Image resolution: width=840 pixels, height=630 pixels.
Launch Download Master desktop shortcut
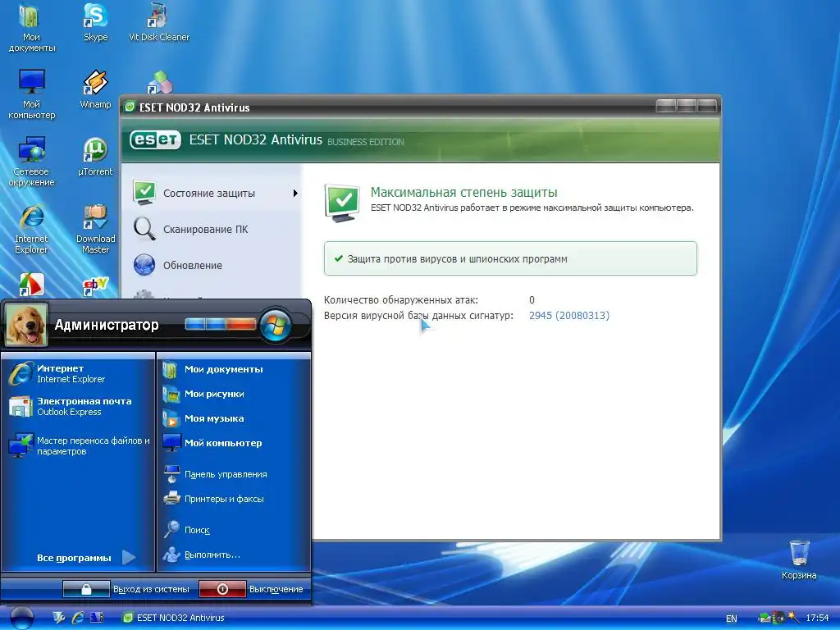[95, 230]
